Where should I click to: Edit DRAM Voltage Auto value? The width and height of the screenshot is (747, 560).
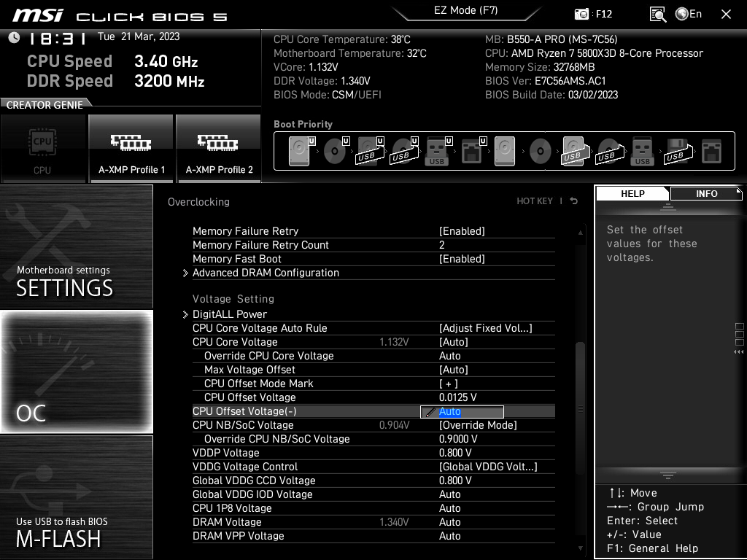click(449, 522)
